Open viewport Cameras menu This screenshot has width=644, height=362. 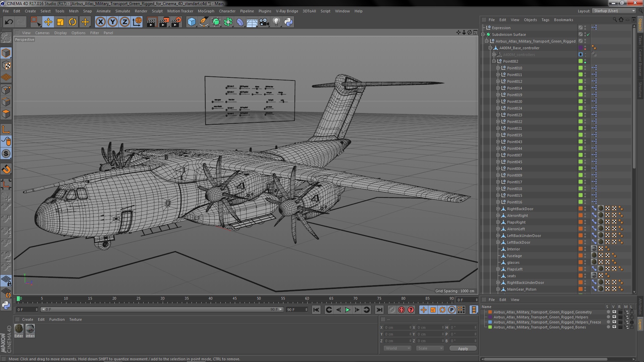(x=42, y=33)
